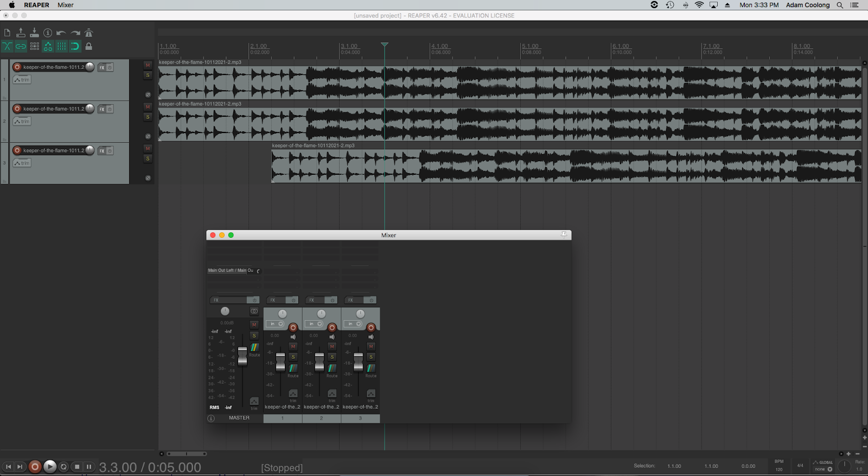This screenshot has width=868, height=476.
Task: Open Route for mixer channel 1
Action: pos(293,370)
